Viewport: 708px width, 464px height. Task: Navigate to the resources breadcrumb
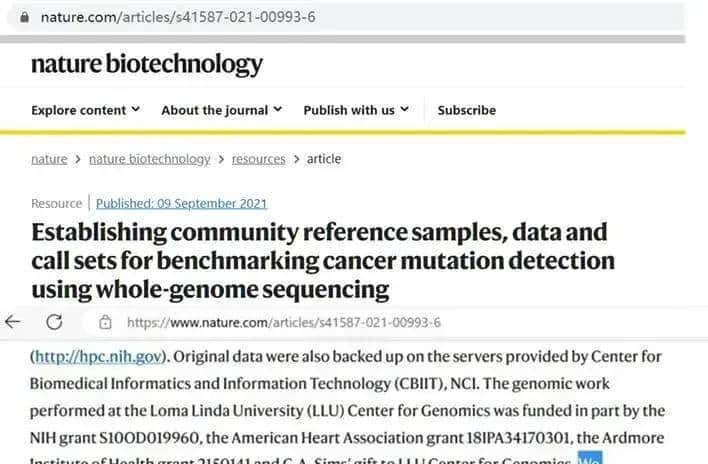258,159
